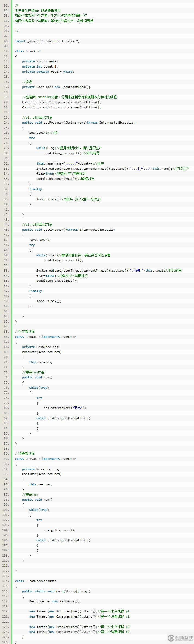Image resolution: width=194 pixels, height=644 pixels.
Task: Click 'Condition condition_pro=lock.newCondition();' line
Action: pyautogui.click(x=61, y=102)
